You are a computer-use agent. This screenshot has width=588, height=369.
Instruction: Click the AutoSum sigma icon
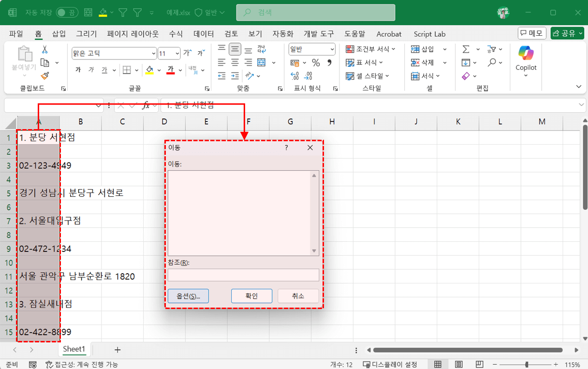(x=466, y=49)
